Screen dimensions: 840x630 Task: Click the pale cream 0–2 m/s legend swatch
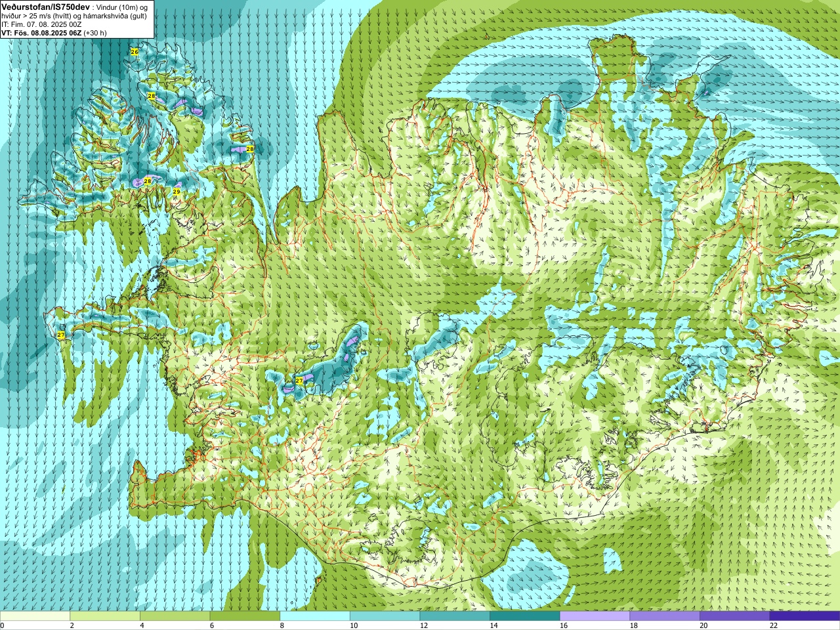point(35,616)
